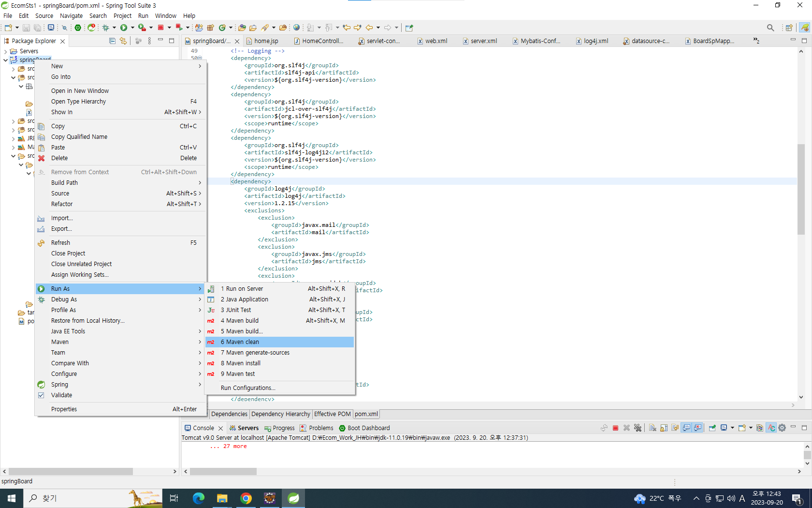
Task: Open the Run toolbar dropdown arrow
Action: pos(132,28)
